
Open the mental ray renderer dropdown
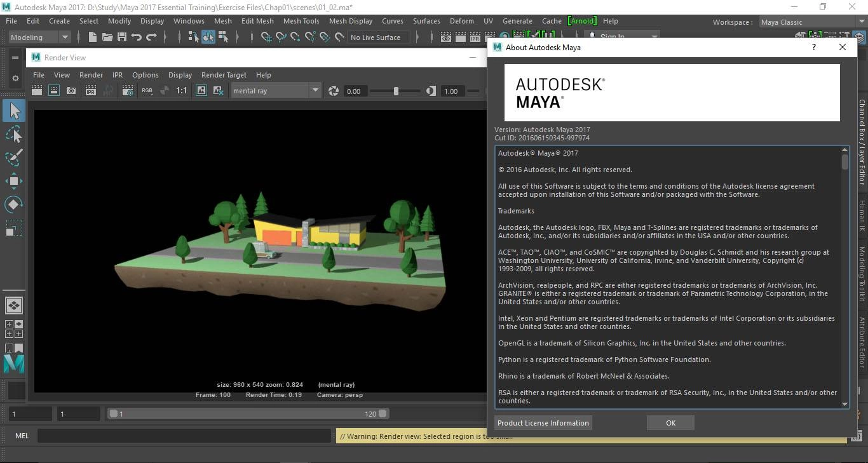tap(276, 91)
